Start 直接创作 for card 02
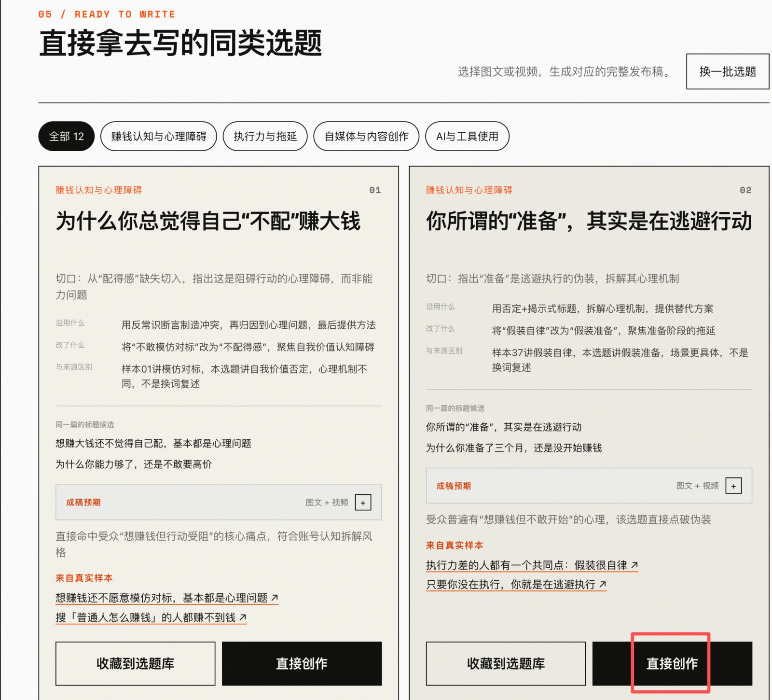The width and height of the screenshot is (772, 700). point(672,663)
